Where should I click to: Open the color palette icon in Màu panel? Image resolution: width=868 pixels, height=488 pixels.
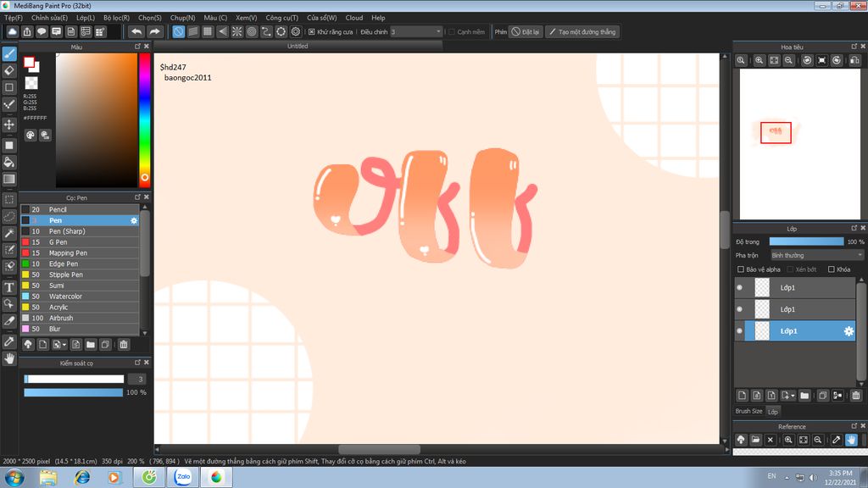coord(31,135)
